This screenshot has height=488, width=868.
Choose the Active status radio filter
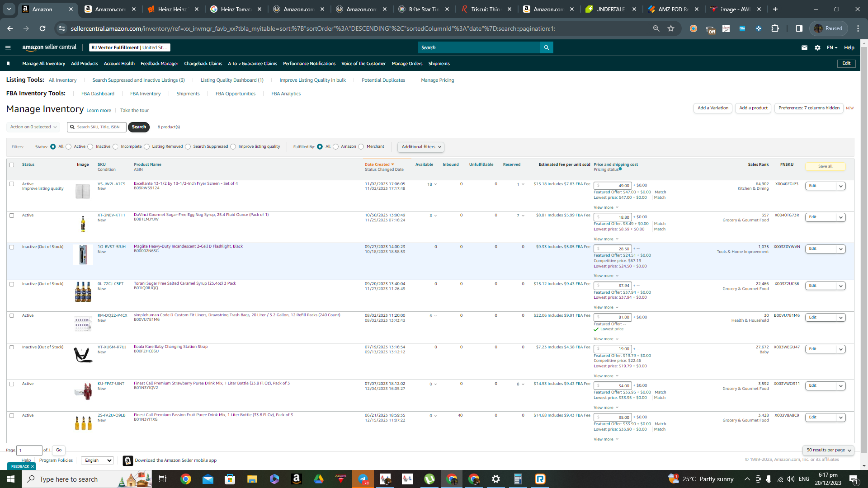pyautogui.click(x=69, y=147)
